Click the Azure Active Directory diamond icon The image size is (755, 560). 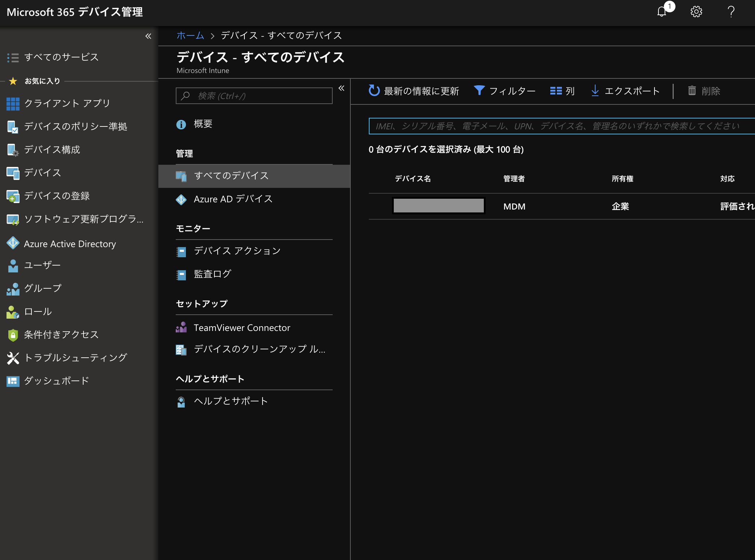13,243
